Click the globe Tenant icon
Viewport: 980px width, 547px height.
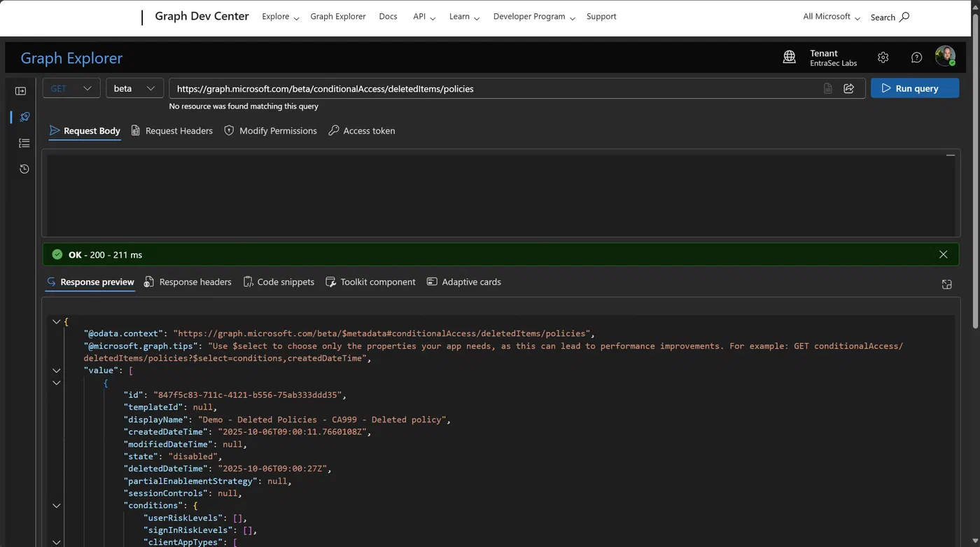(x=790, y=57)
